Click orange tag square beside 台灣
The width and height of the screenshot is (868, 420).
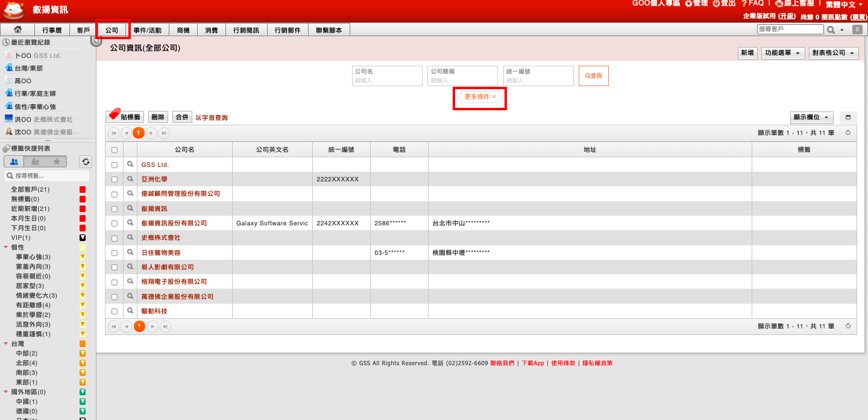(x=83, y=343)
